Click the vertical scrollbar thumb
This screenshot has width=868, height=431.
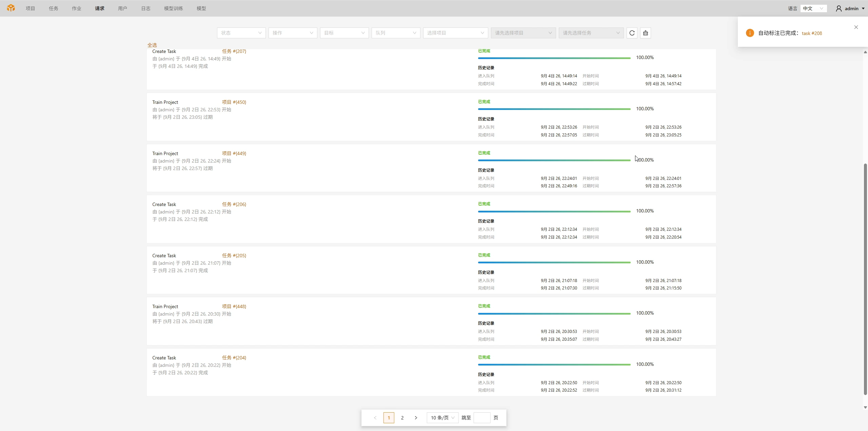click(865, 279)
